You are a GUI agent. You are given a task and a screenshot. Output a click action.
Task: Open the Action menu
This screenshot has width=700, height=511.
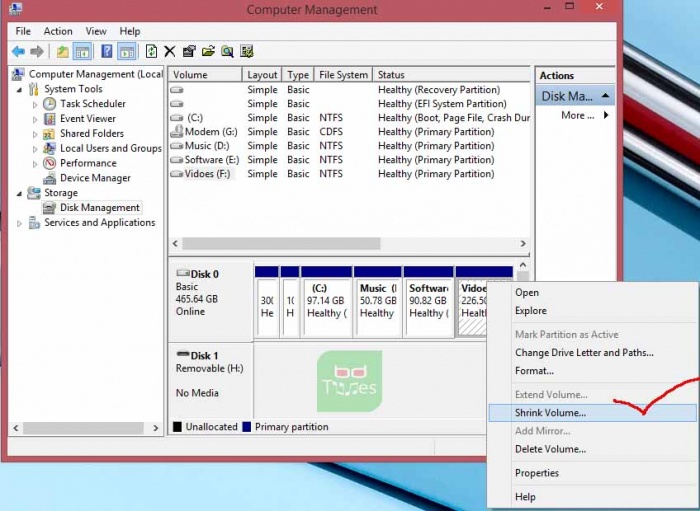tap(57, 31)
